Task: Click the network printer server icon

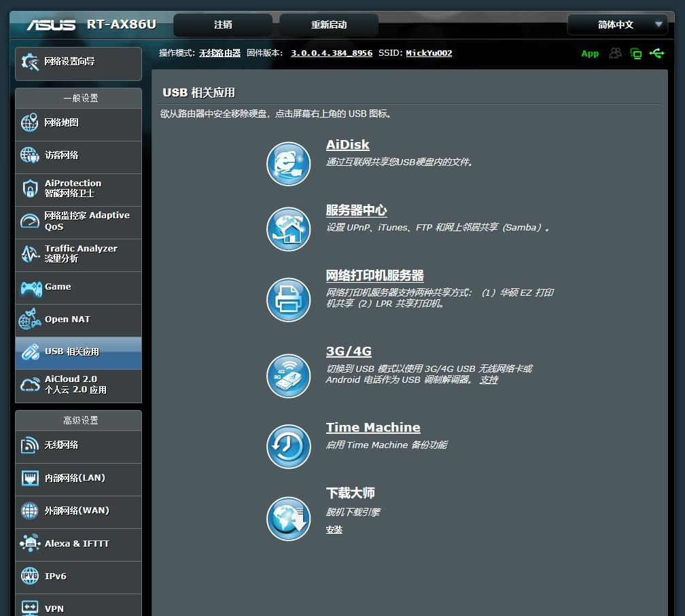Action: 288,299
